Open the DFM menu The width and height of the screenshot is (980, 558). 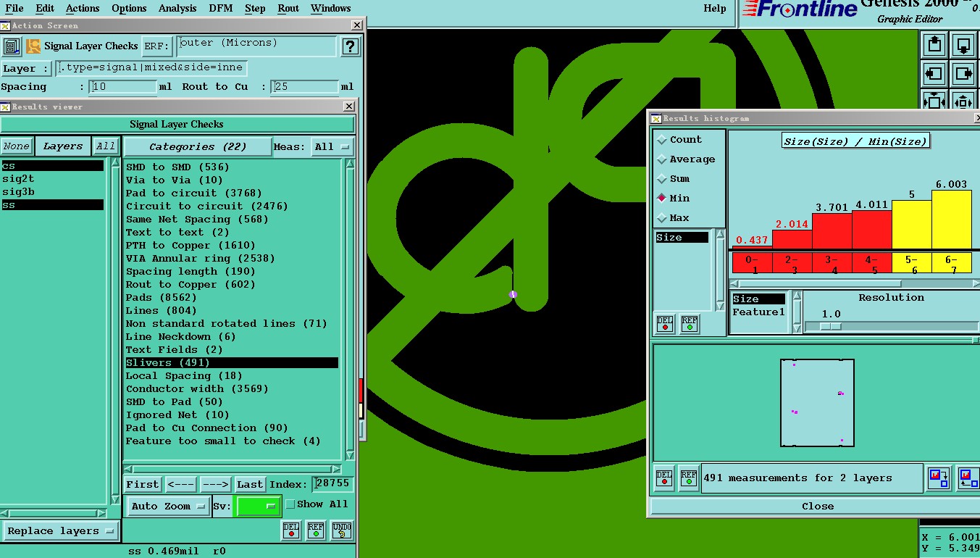point(221,9)
